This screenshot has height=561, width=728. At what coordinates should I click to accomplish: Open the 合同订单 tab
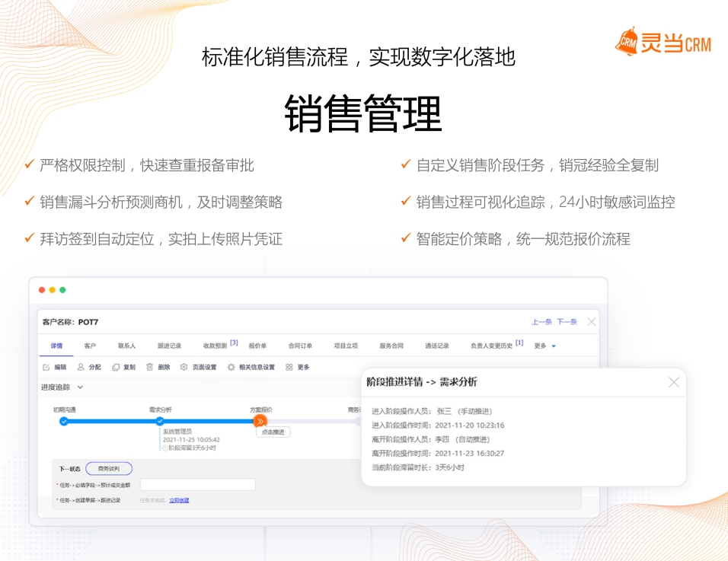point(300,346)
